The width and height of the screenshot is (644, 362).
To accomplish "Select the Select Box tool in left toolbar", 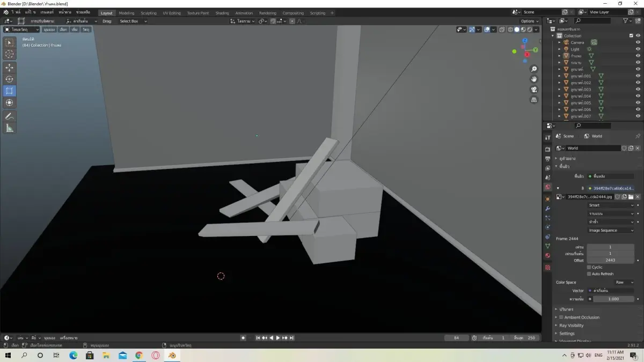I will click(10, 42).
